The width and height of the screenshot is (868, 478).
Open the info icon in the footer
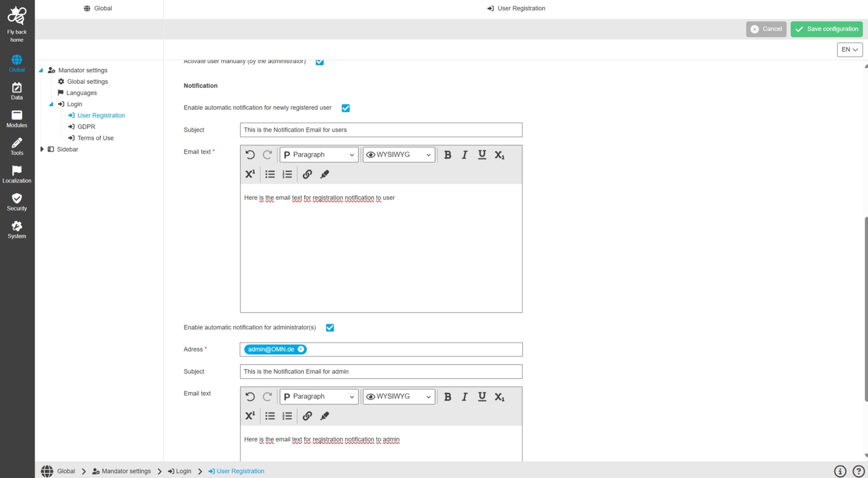coord(840,471)
